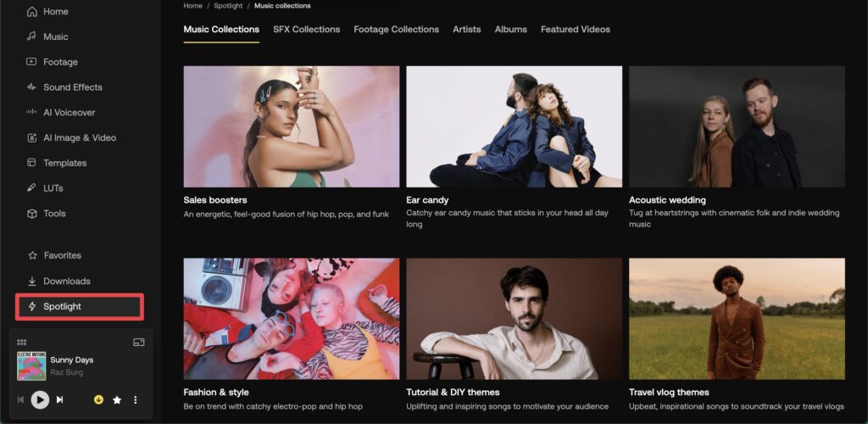
Task: Open Templates from the sidebar
Action: (x=57, y=163)
